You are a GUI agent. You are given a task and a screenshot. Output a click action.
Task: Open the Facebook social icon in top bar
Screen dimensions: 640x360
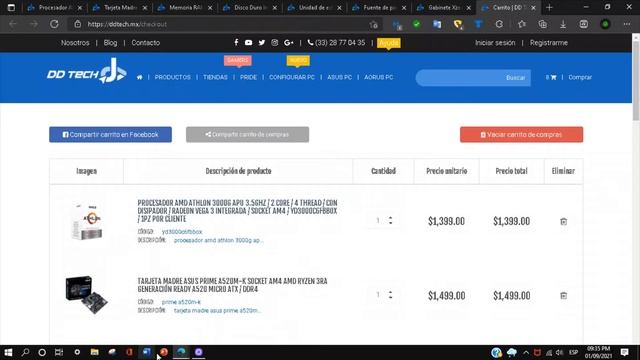236,42
